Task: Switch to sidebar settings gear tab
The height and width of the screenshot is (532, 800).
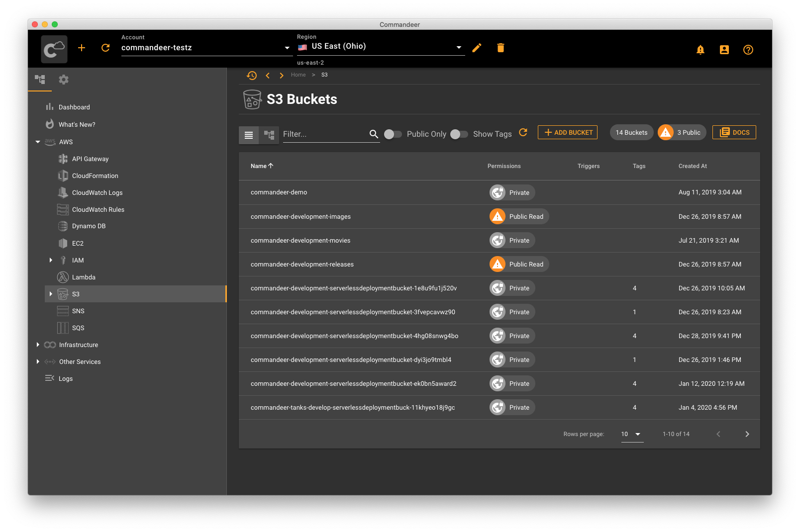Action: [64, 80]
